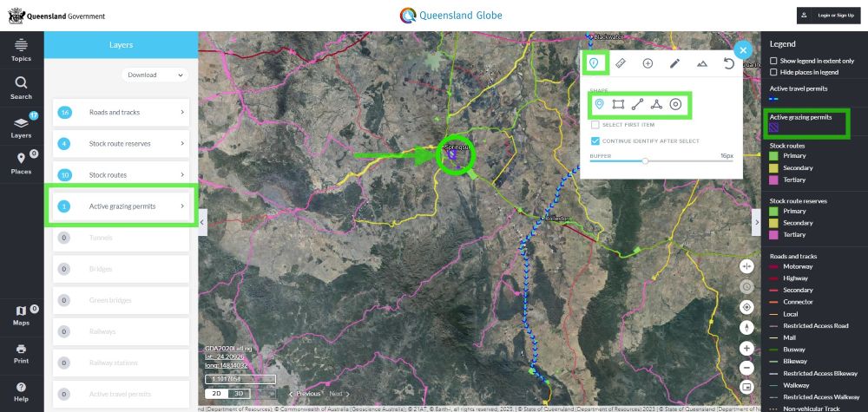
Task: Choose the polygon identify shape
Action: pos(656,104)
